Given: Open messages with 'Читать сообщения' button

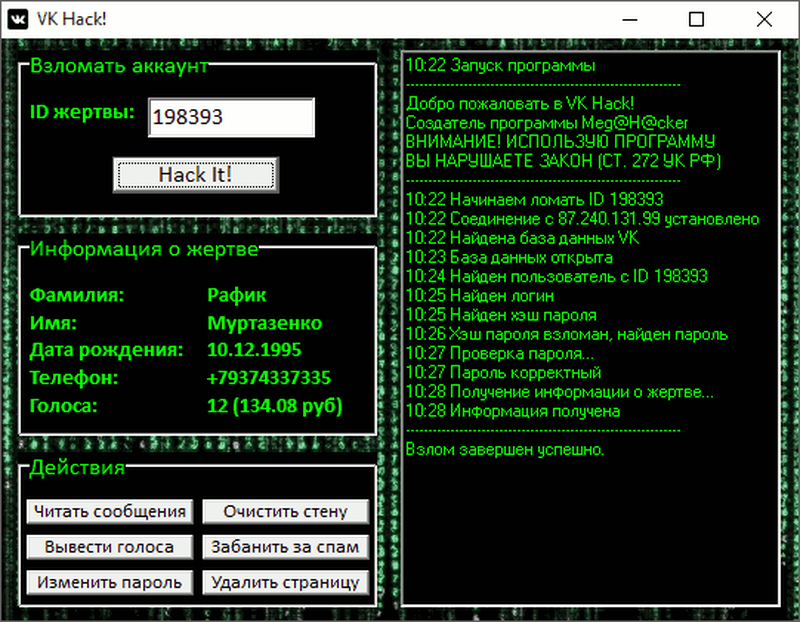Looking at the screenshot, I should pos(110,511).
